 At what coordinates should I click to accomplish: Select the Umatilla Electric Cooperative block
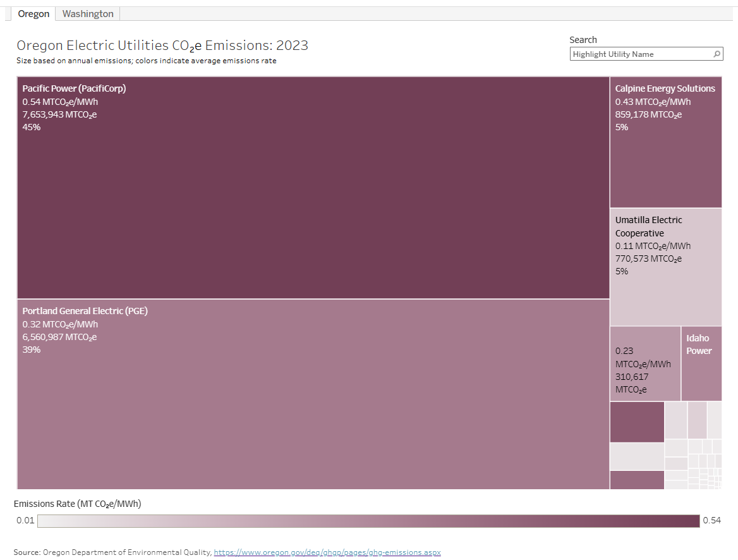(x=666, y=267)
